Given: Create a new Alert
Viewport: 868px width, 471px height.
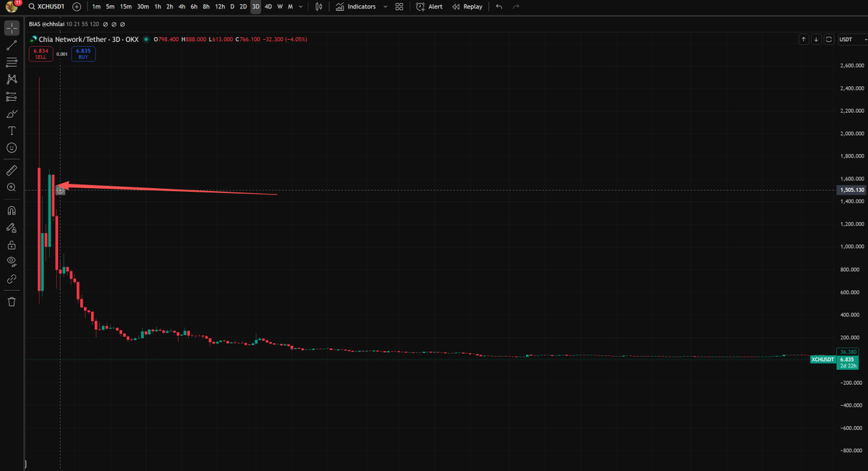Looking at the screenshot, I should coord(429,7).
